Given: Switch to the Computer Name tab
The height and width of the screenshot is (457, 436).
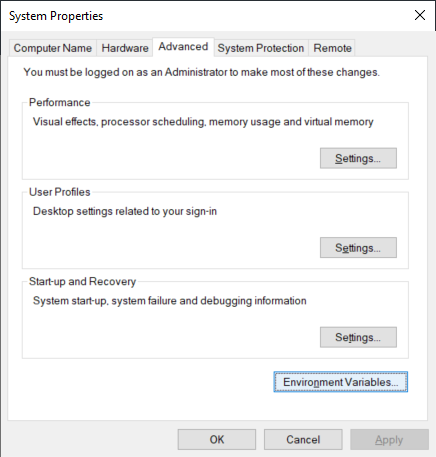Looking at the screenshot, I should click(53, 48).
